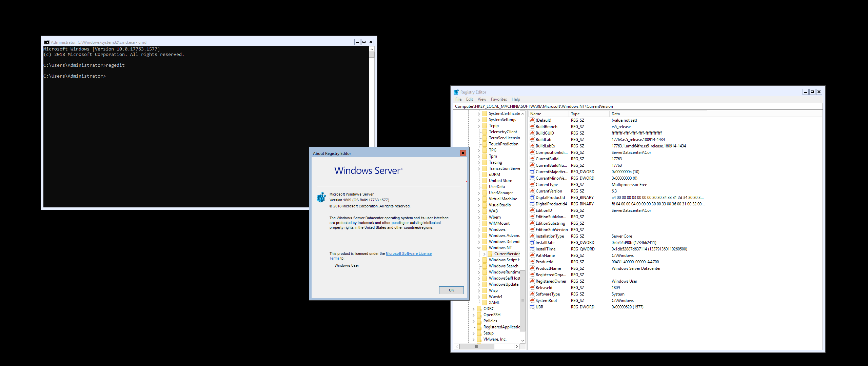This screenshot has height=366, width=868.
Task: Click the CurrentVersion open folder icon
Action: [490, 254]
